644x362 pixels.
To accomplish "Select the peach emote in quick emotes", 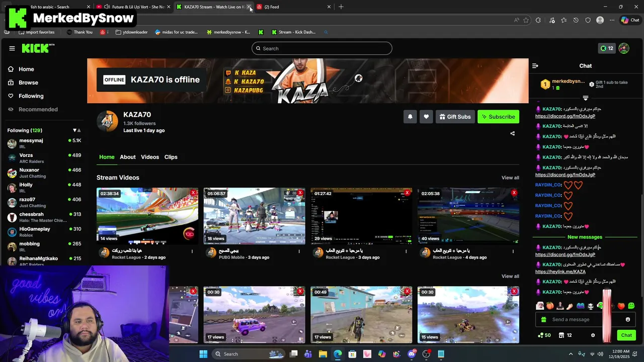I will [550, 306].
